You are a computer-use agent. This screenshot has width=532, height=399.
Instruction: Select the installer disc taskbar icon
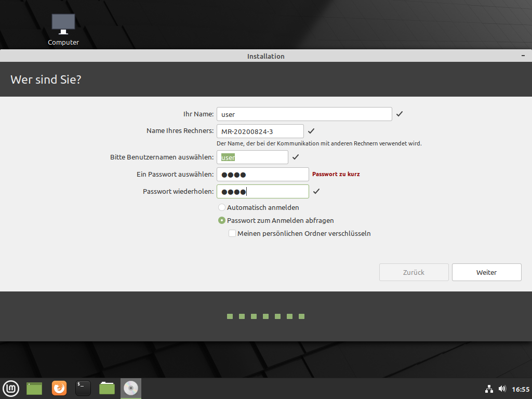pos(131,388)
